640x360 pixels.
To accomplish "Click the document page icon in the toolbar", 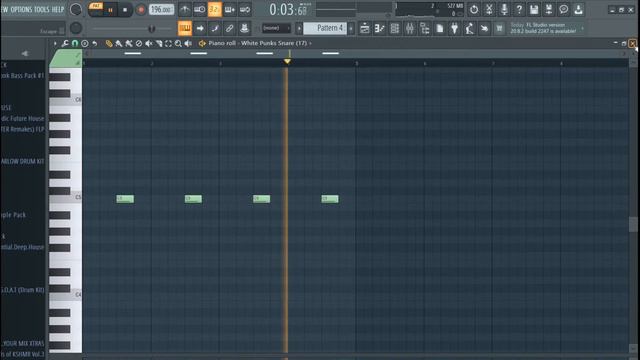I will pos(440,28).
